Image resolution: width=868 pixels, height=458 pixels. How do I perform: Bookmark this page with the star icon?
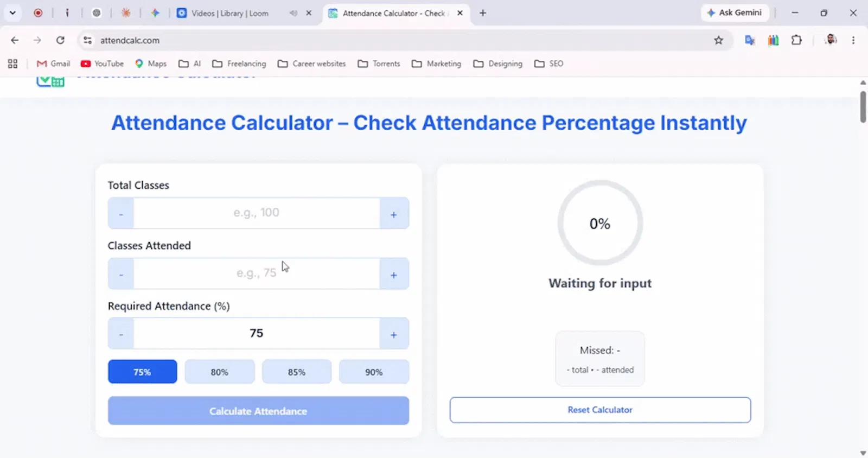pos(719,40)
